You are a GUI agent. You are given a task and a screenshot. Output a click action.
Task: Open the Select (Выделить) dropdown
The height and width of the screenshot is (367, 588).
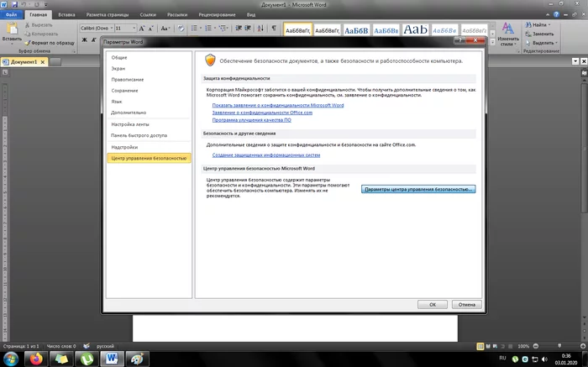tap(542, 43)
